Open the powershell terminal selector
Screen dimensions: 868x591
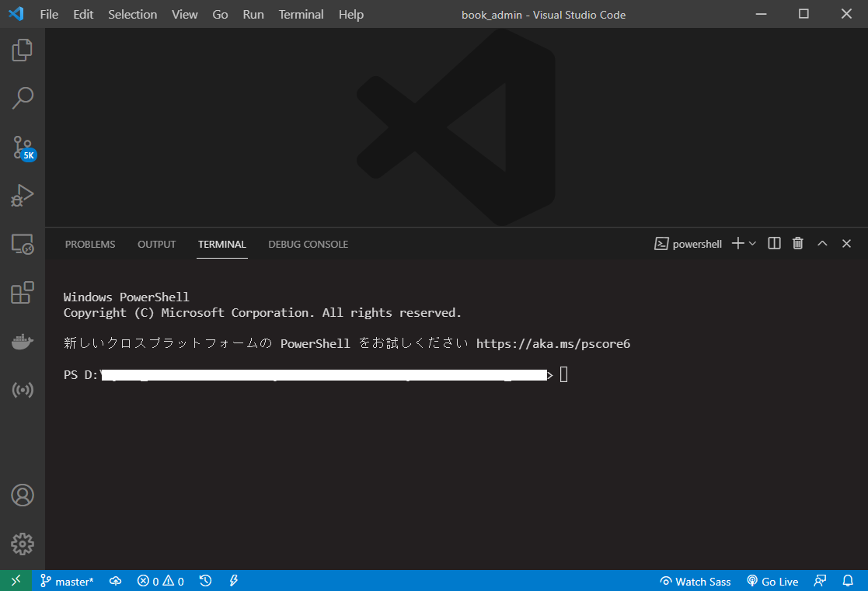click(688, 243)
